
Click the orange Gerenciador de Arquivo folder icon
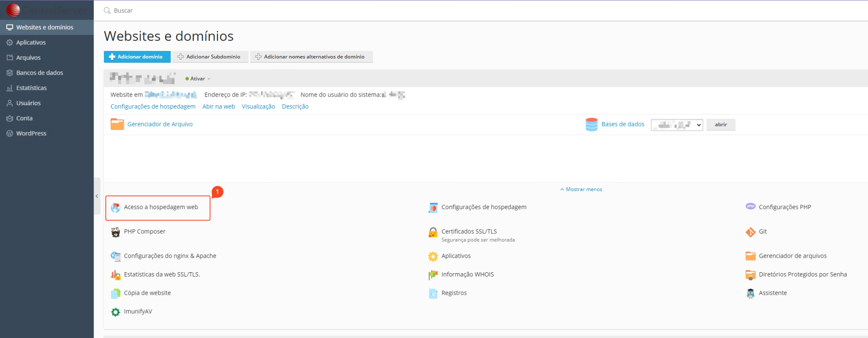coord(117,124)
